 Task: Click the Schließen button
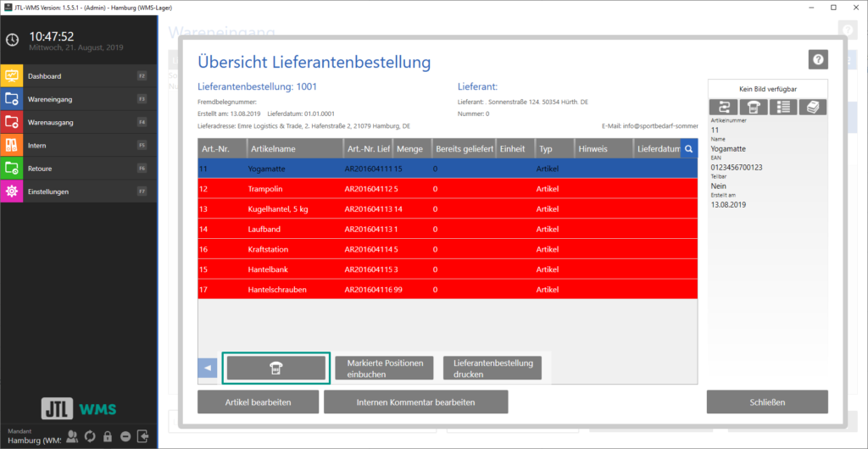click(767, 402)
